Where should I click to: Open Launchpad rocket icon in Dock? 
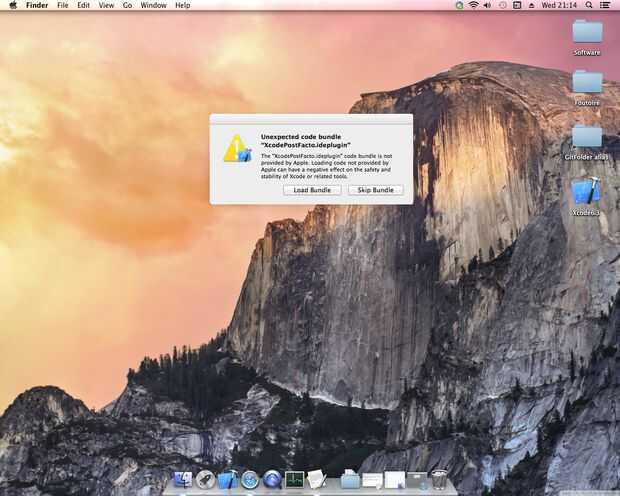(x=205, y=480)
